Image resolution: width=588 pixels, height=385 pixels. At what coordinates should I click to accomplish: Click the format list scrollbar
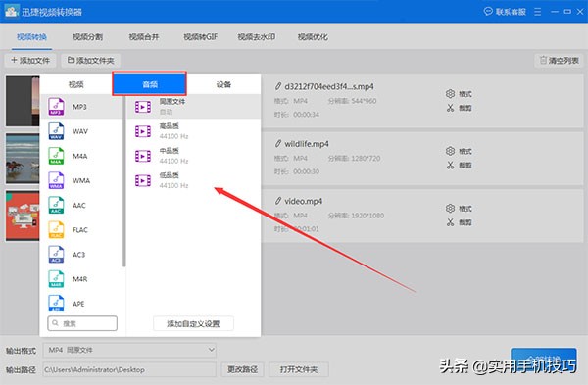pyautogui.click(x=123, y=180)
